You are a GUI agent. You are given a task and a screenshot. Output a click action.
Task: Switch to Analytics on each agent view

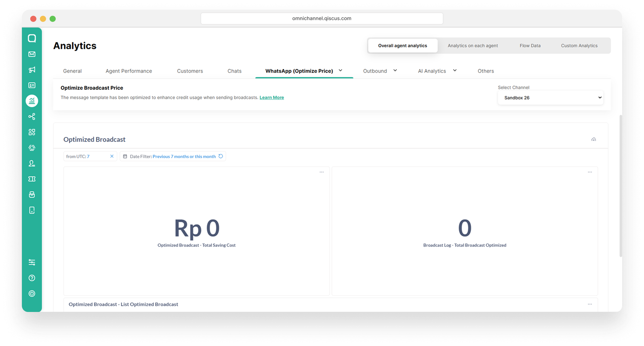[x=473, y=46]
